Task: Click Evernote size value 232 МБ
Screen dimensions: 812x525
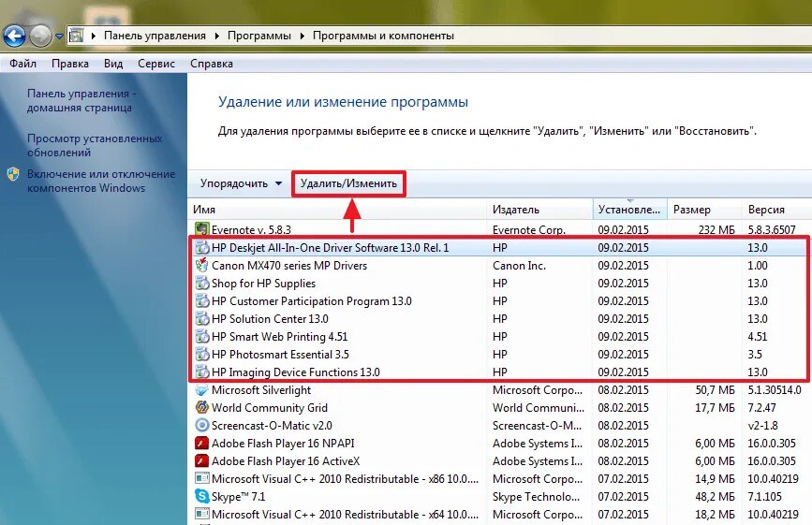Action: pos(716,229)
